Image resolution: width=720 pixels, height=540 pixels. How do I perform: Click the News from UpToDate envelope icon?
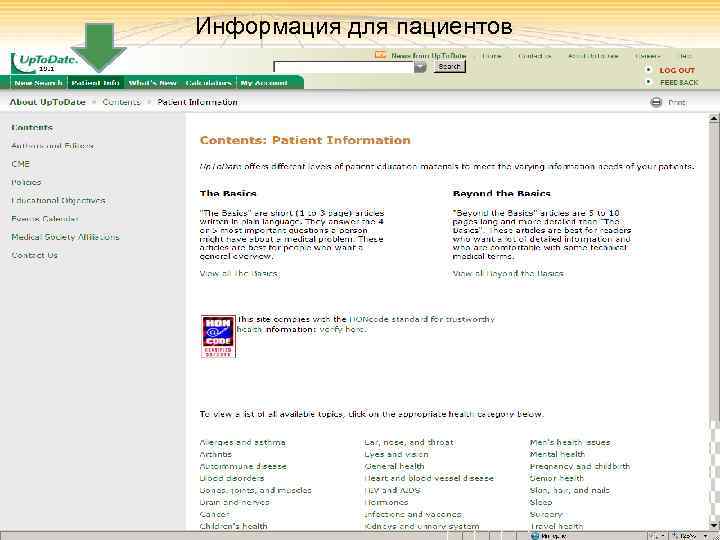point(380,55)
